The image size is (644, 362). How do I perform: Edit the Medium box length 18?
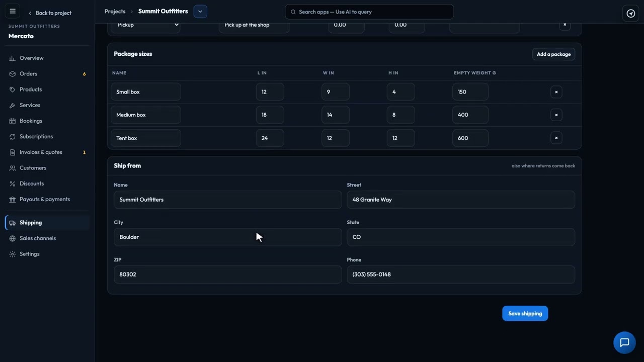pos(270,115)
